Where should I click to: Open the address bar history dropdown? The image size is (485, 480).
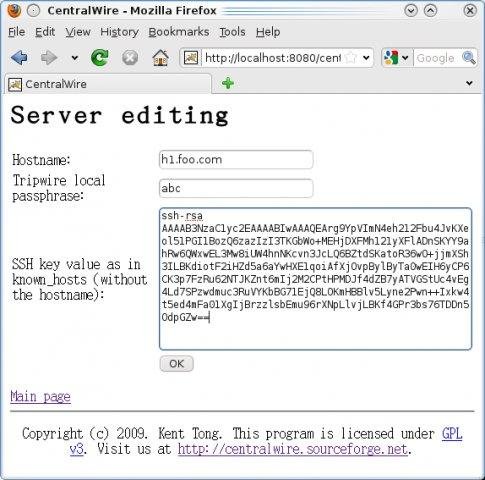coord(366,58)
